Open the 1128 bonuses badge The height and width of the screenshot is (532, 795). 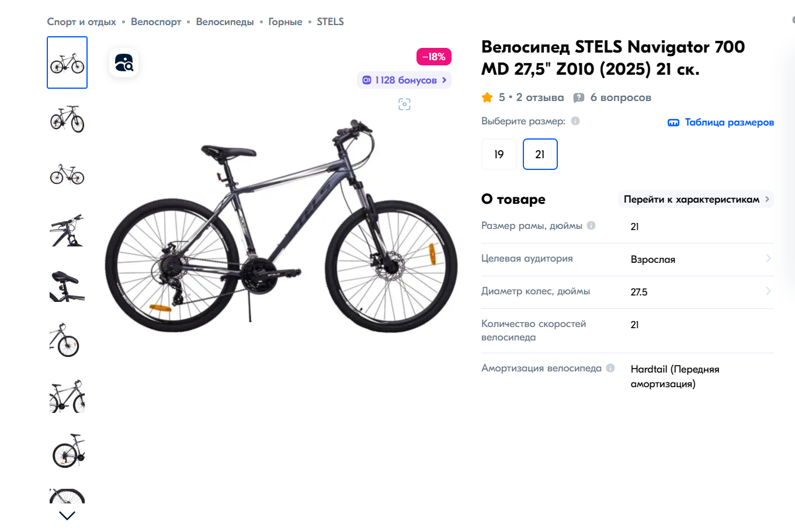click(x=404, y=80)
